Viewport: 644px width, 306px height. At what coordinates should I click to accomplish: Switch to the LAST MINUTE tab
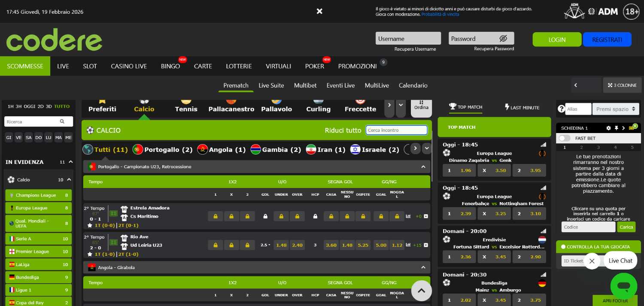[x=522, y=107]
